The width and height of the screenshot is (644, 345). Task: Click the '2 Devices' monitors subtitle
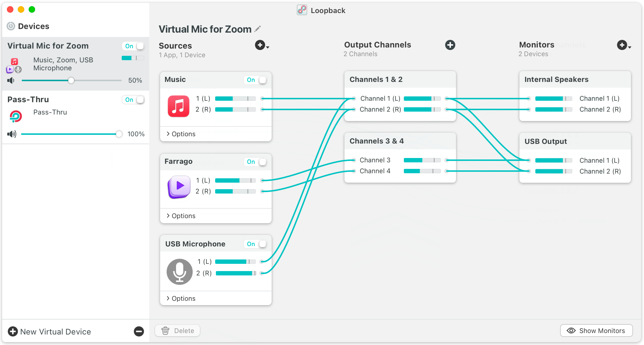coord(533,54)
